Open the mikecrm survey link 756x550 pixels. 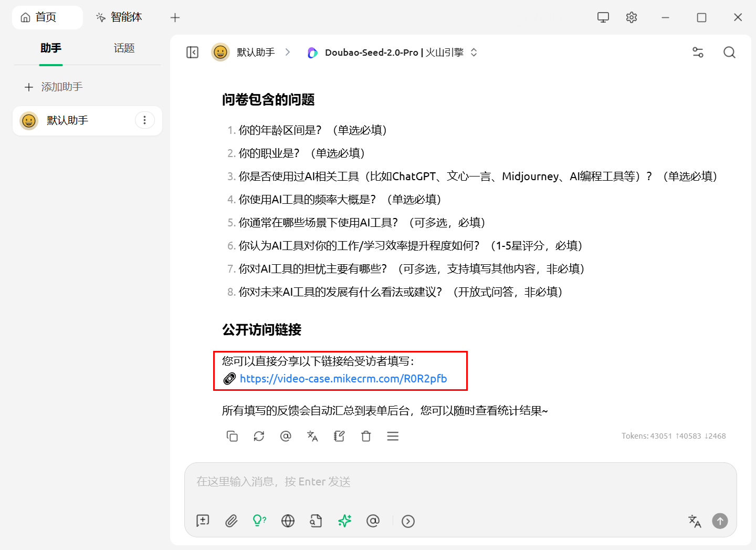(x=343, y=379)
